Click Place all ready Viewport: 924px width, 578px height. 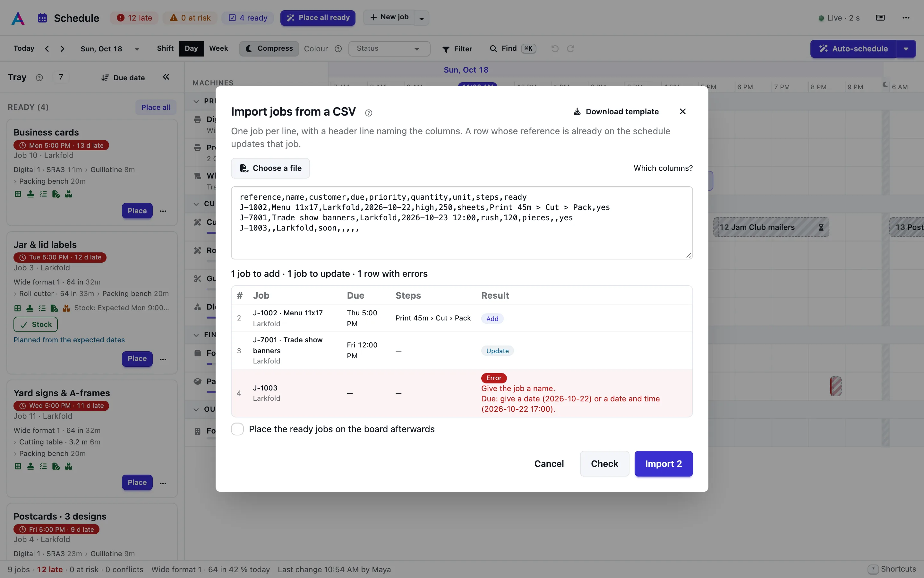[318, 18]
